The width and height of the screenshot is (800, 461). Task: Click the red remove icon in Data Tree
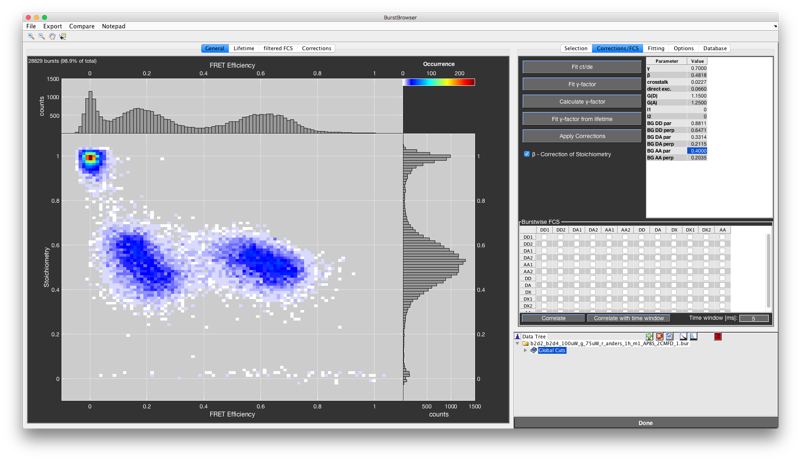[660, 337]
